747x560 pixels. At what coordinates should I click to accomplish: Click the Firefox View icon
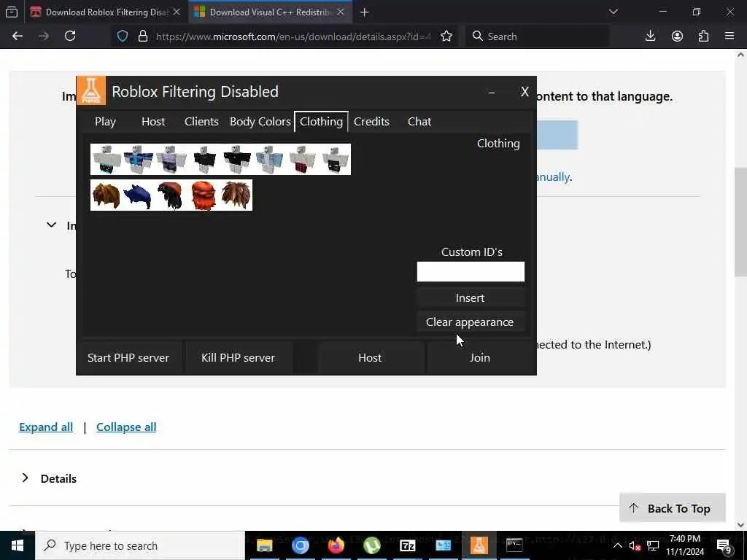[12, 12]
